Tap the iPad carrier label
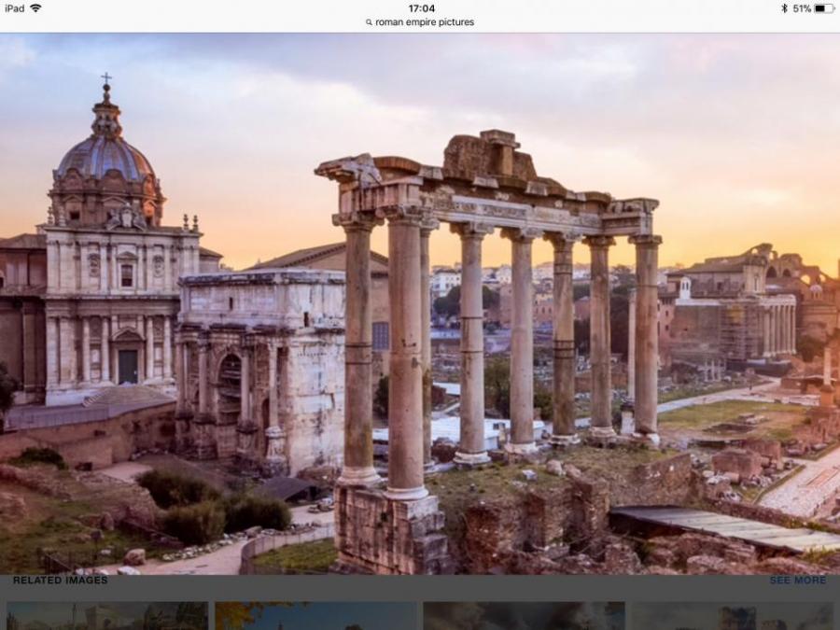The image size is (840, 630). pos(14,8)
